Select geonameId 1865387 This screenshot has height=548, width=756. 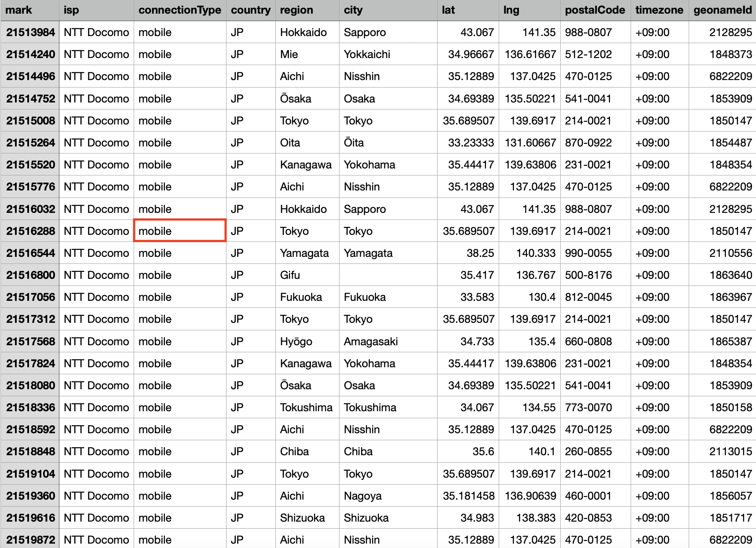tap(723, 341)
